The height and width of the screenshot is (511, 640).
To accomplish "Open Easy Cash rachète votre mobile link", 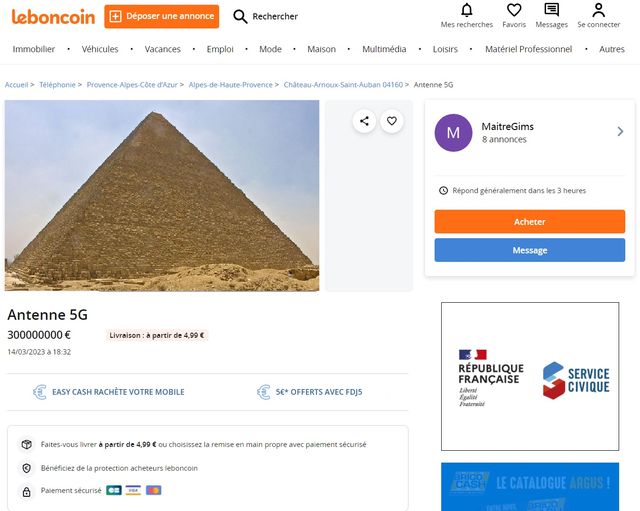I will click(x=118, y=392).
